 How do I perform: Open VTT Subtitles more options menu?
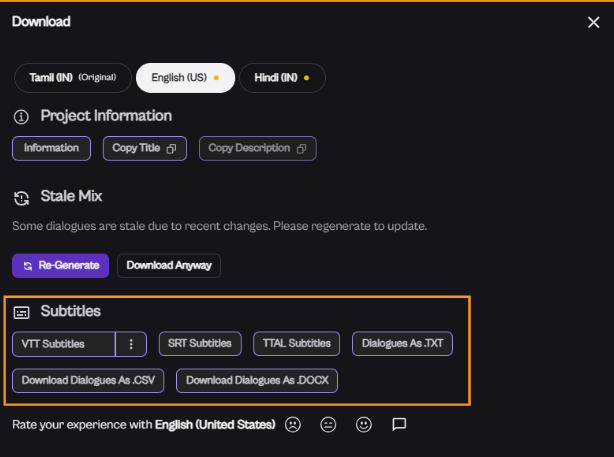(x=131, y=344)
